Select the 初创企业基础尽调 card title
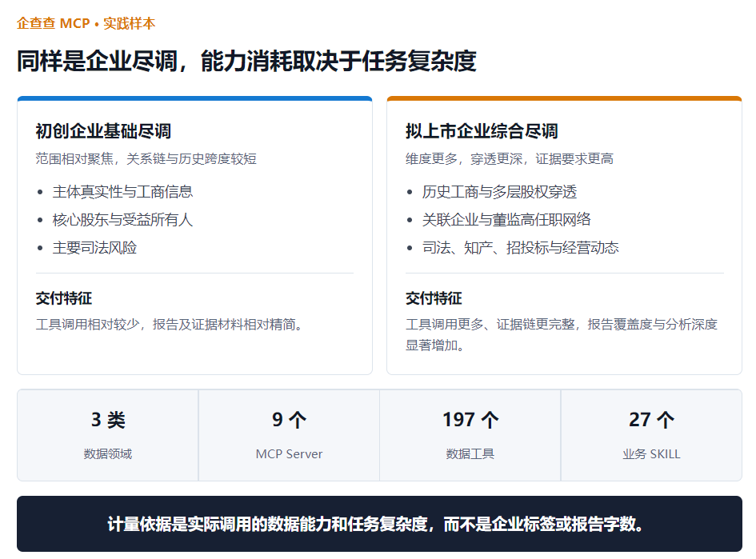The height and width of the screenshot is (559, 756). pyautogui.click(x=103, y=131)
